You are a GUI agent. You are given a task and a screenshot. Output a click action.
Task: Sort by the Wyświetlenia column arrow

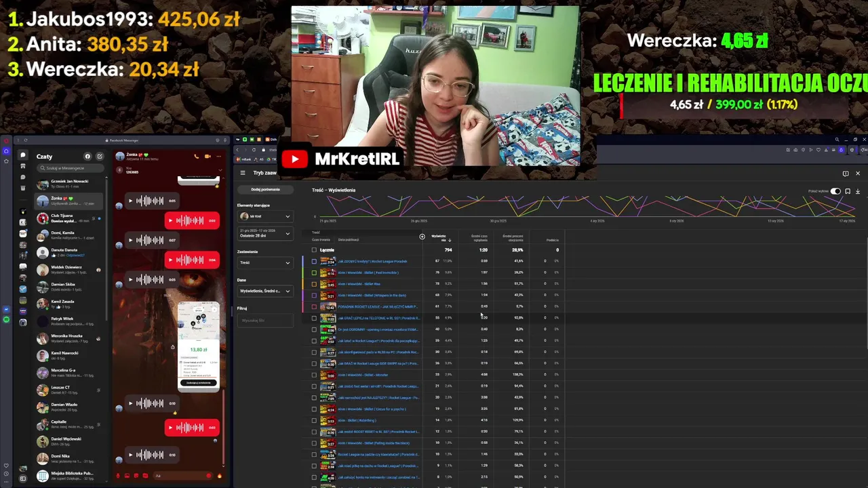[x=449, y=240]
